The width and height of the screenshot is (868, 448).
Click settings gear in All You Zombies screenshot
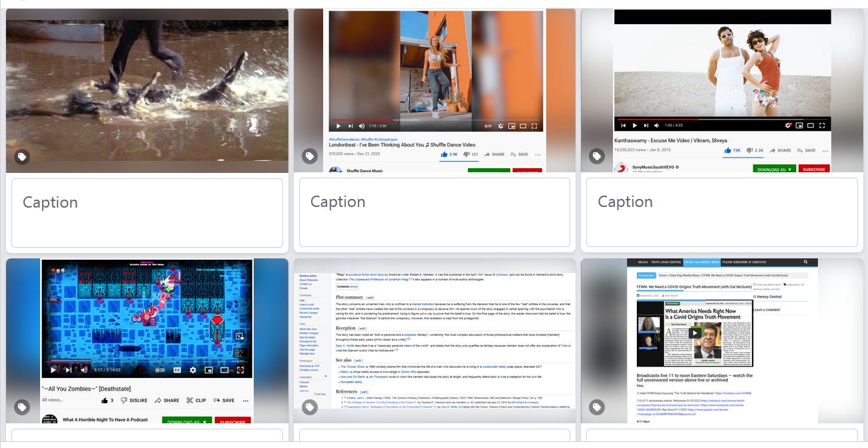click(193, 370)
